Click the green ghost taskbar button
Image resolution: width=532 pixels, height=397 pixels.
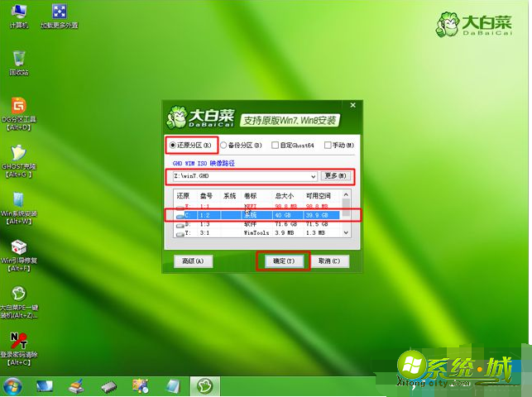(x=205, y=386)
